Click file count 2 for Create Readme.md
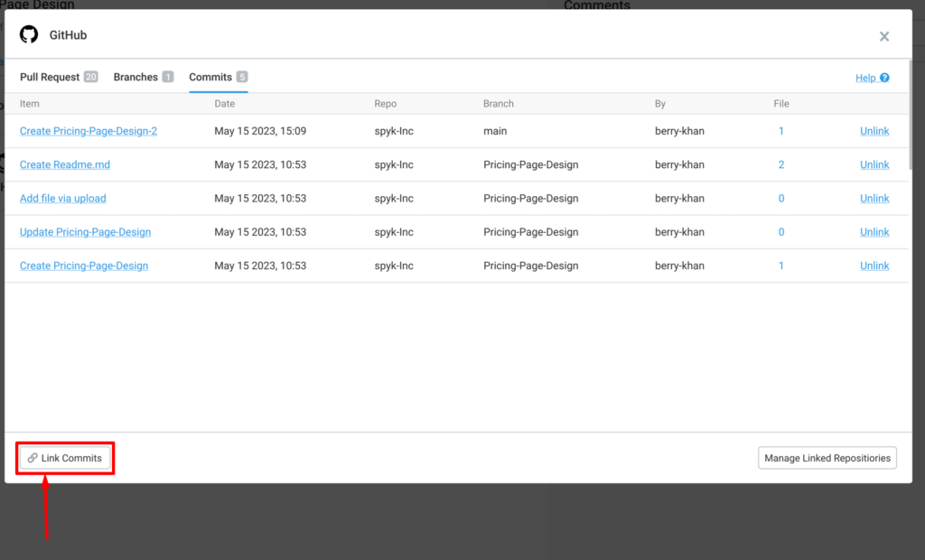The height and width of the screenshot is (560, 925). pyautogui.click(x=781, y=164)
